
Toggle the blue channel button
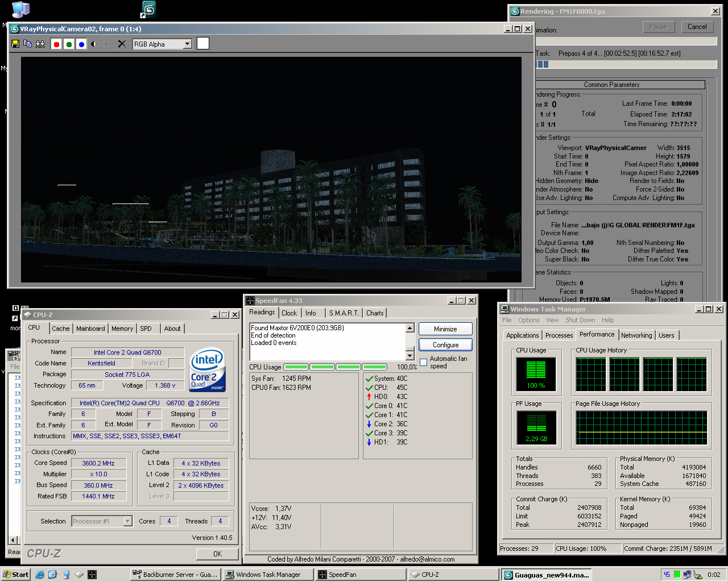[x=81, y=44]
